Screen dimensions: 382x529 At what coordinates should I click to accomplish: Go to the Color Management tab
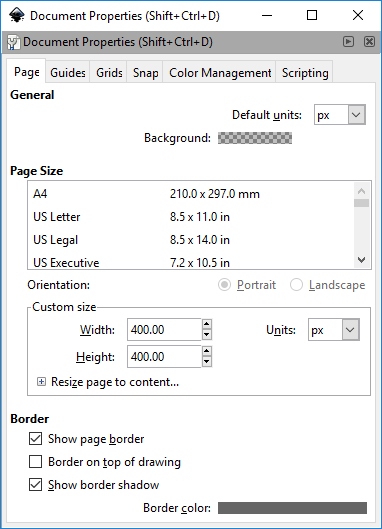220,73
